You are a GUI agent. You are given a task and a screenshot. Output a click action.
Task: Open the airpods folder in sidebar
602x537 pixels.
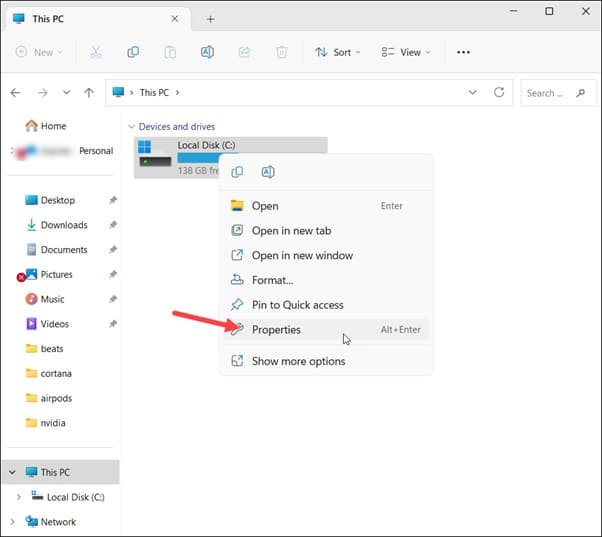(48, 398)
